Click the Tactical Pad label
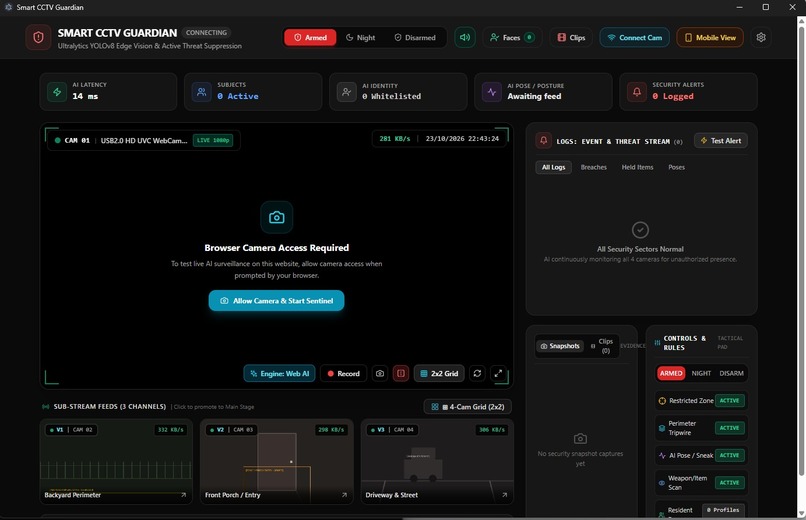 730,343
